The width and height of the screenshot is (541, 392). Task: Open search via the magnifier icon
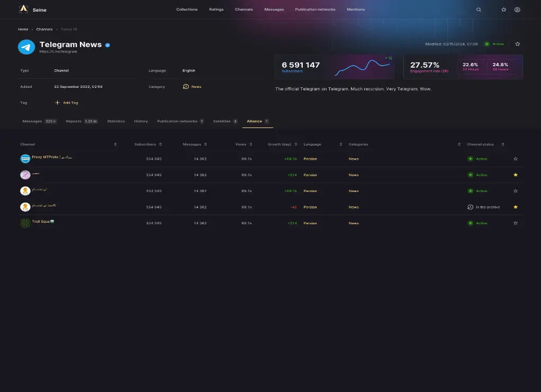click(479, 10)
